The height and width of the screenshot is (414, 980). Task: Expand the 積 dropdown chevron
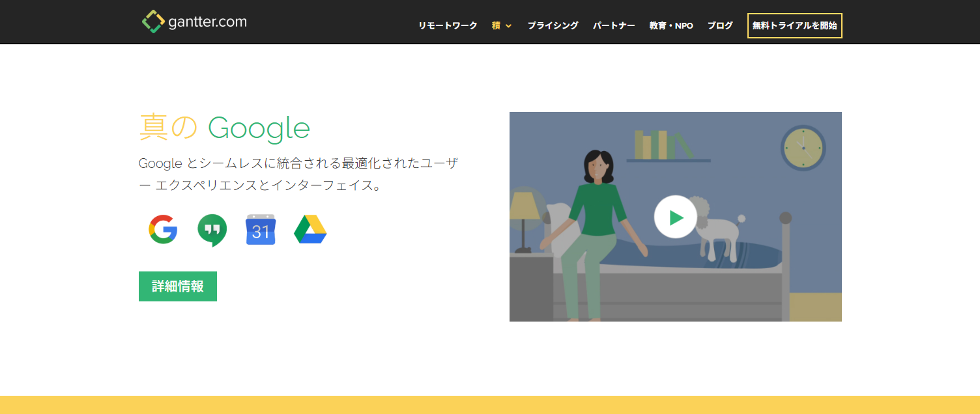coord(509,25)
